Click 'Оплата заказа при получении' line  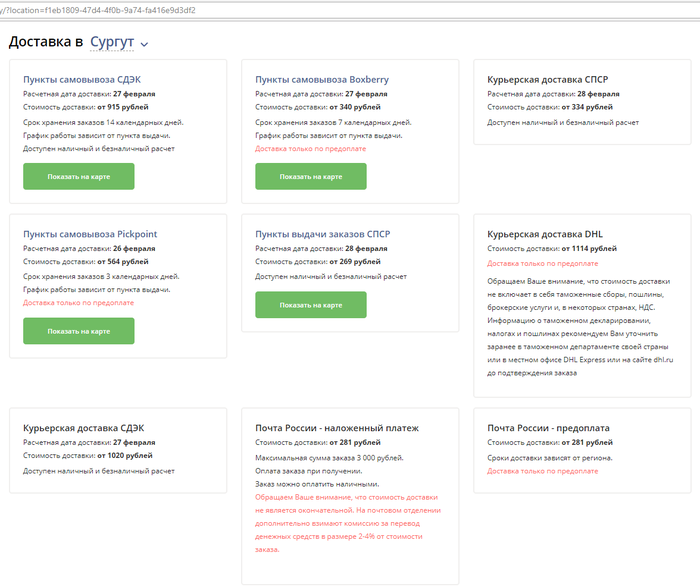(x=309, y=471)
